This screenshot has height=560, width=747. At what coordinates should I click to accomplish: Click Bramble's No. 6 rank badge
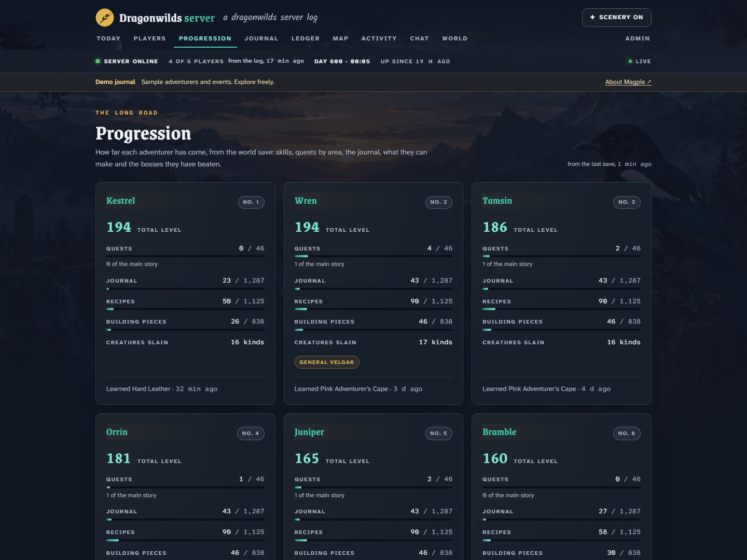627,433
